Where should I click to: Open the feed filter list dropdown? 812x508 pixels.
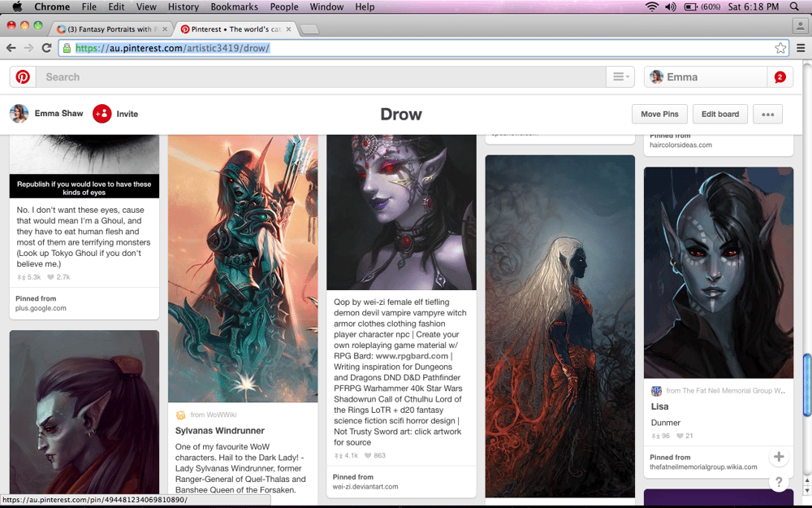point(620,76)
